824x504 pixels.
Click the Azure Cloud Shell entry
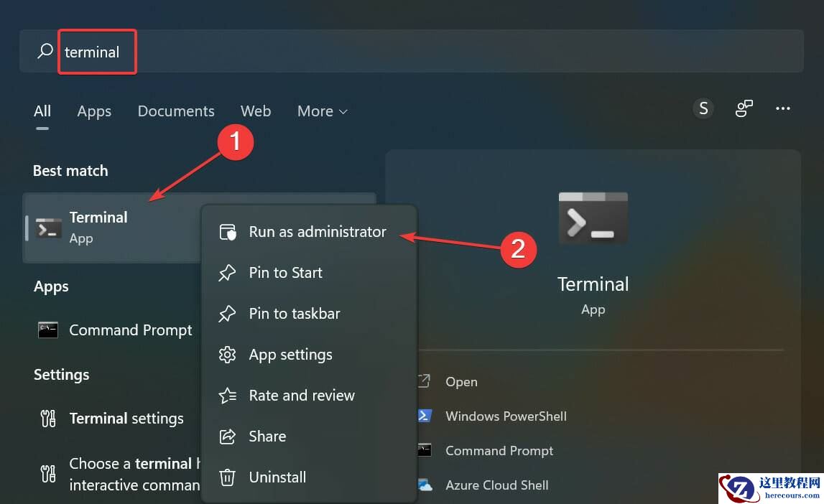pyautogui.click(x=497, y=485)
